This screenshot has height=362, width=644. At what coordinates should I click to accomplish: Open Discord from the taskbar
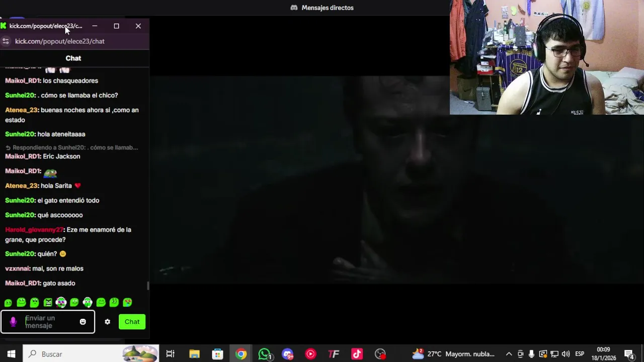click(x=287, y=354)
